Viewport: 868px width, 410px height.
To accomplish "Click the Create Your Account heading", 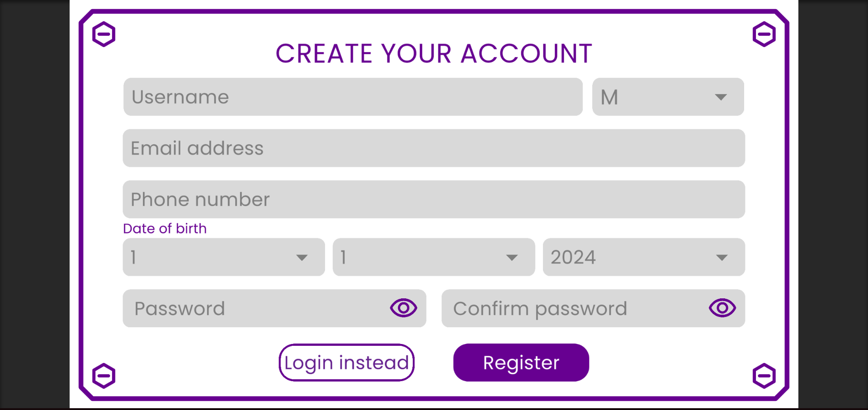I will (434, 53).
